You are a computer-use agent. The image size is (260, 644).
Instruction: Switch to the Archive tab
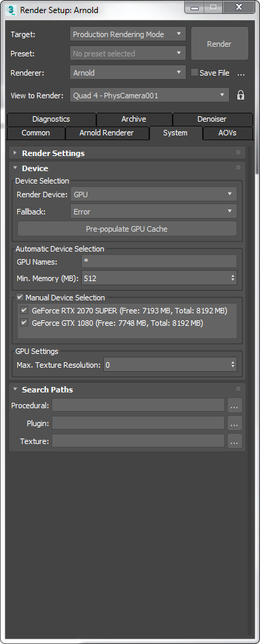pos(134,119)
